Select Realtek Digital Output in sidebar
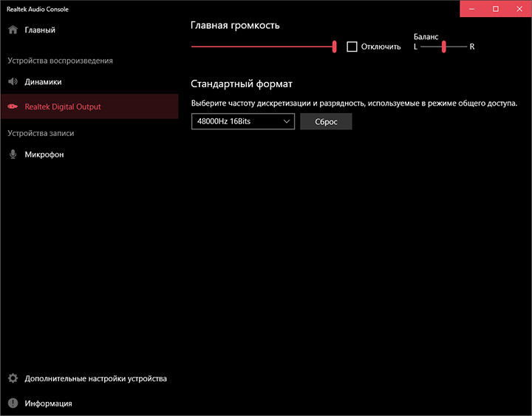Image resolution: width=532 pixels, height=416 pixels. (x=89, y=106)
